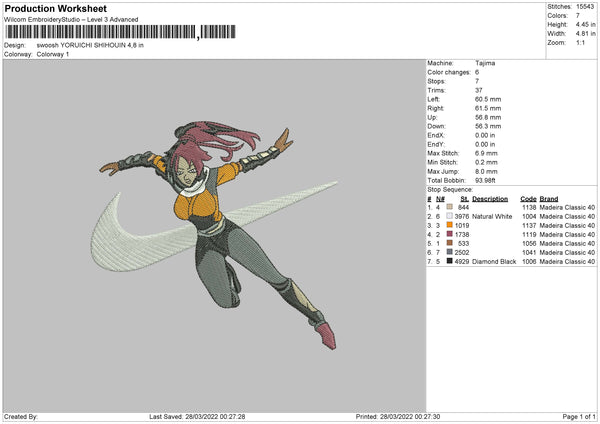
Task: Select the color swatch with 1738 stitches
Action: click(x=450, y=233)
